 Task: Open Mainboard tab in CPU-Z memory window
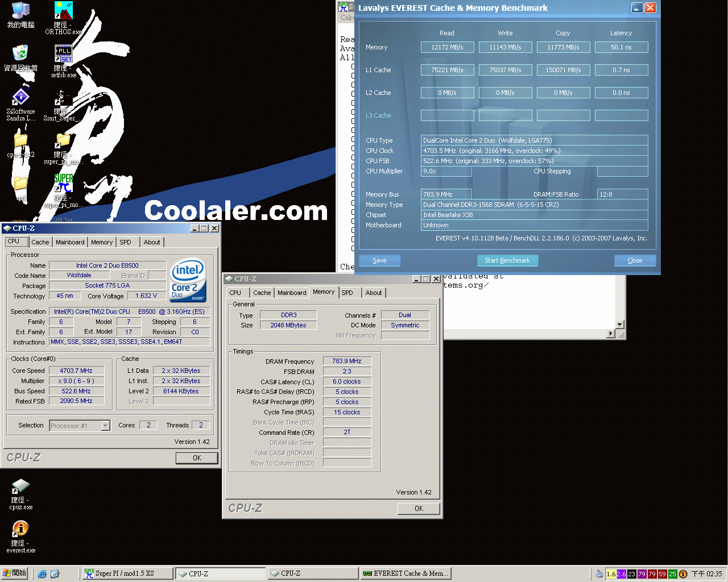292,293
